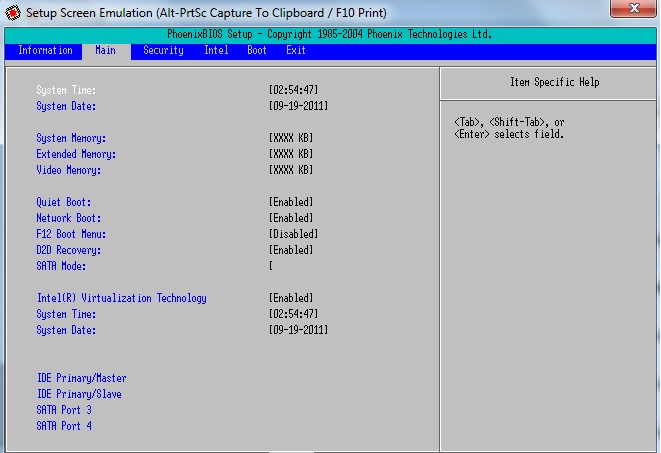Toggle the Quiet Boot Enabled setting
Viewport: 661px width, 453px height.
(x=291, y=202)
